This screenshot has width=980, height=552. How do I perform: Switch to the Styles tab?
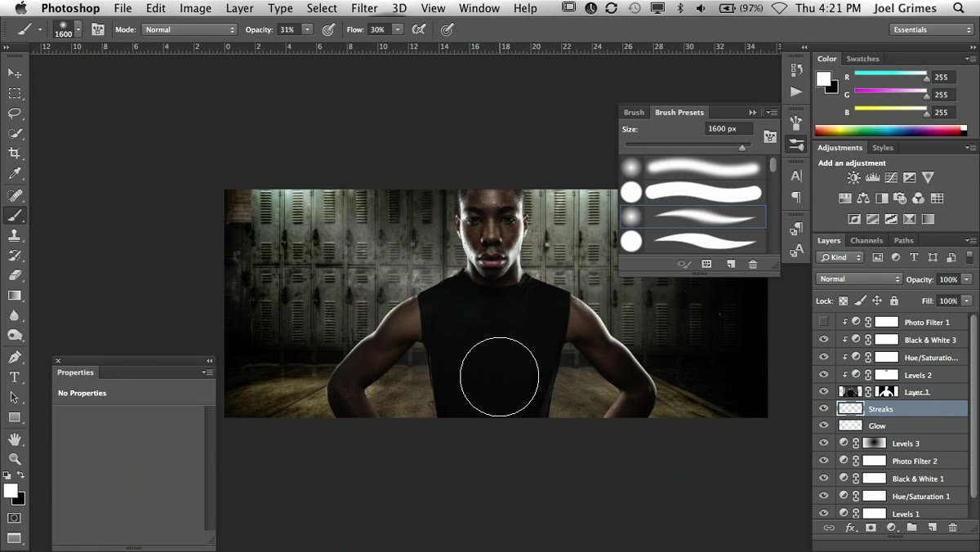(x=883, y=148)
